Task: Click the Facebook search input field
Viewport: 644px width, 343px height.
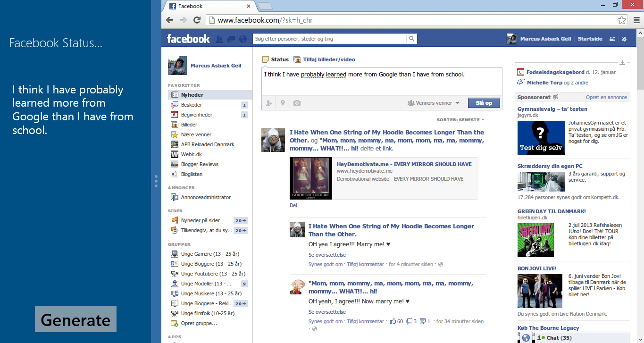Action: tap(330, 39)
